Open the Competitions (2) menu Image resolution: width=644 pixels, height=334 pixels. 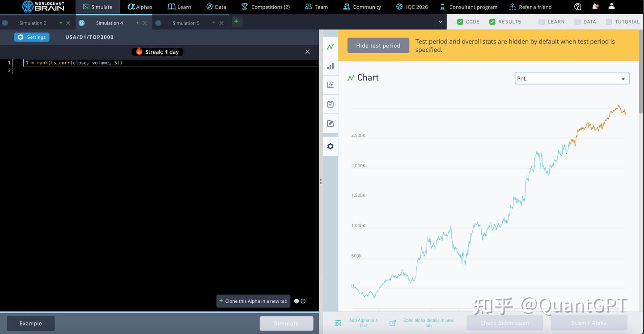pyautogui.click(x=266, y=7)
